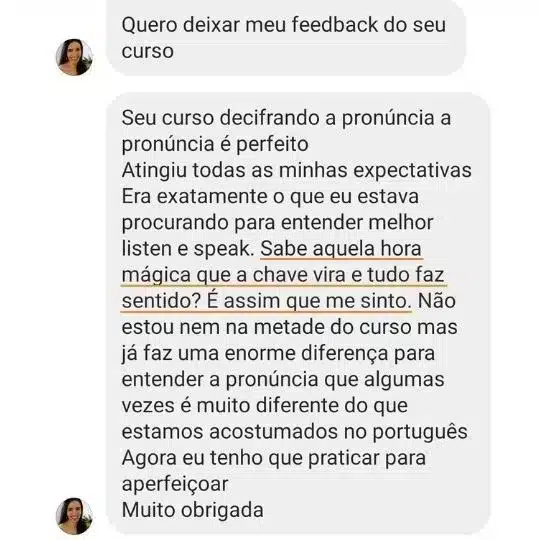Viewport: 540px width, 540px height.
Task: Tap the sender's avatar beside 'Muito obrigada'
Action: pos(74,516)
